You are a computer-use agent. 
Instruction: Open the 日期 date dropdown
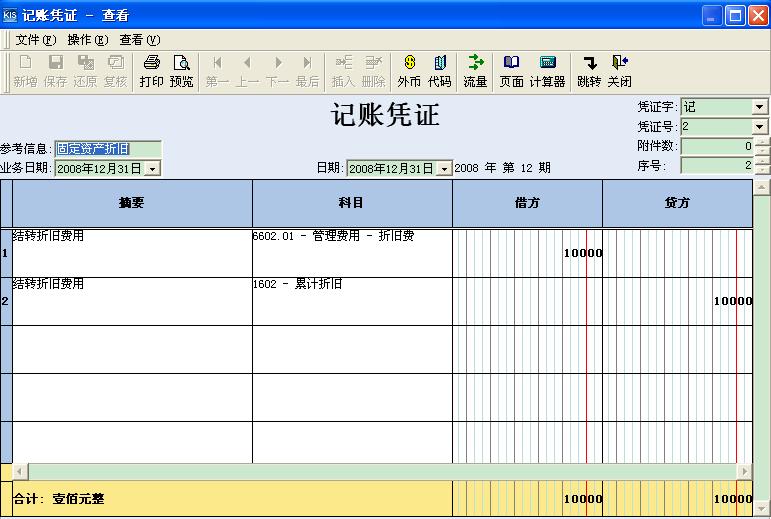click(x=444, y=169)
